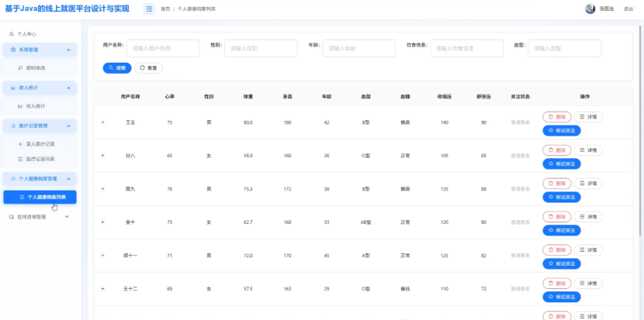The width and height of the screenshot is (644, 320).
Task: Click the chat icon beside 在线咨询管理
Action: (12, 217)
